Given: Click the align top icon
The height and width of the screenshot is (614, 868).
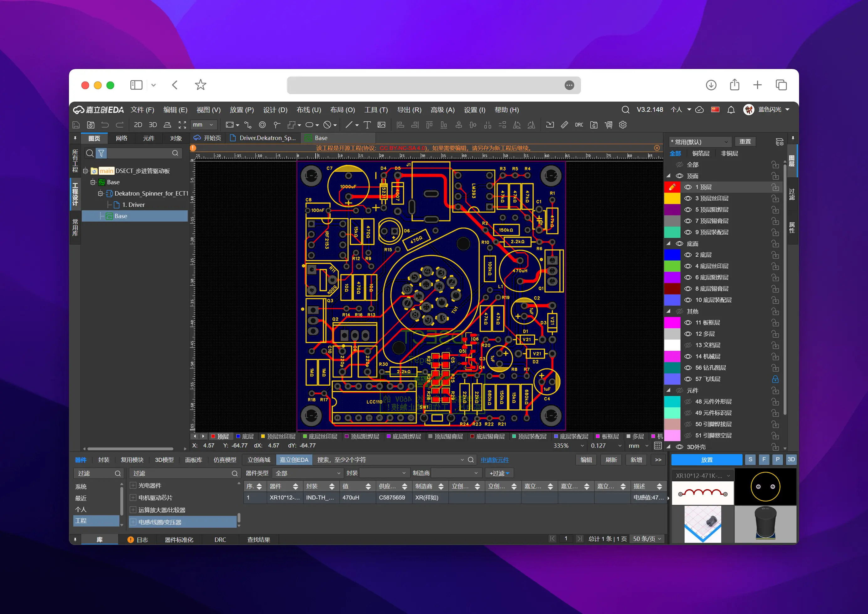Looking at the screenshot, I should [x=429, y=125].
